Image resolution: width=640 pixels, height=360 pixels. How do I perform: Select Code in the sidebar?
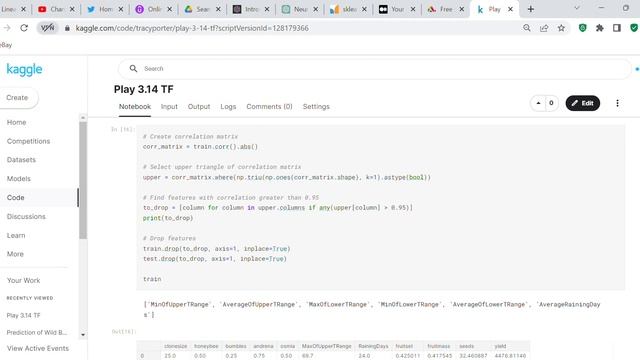(16, 197)
